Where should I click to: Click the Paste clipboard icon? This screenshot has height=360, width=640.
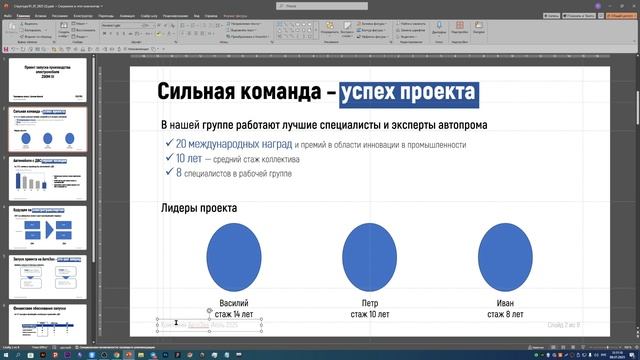click(x=12, y=27)
